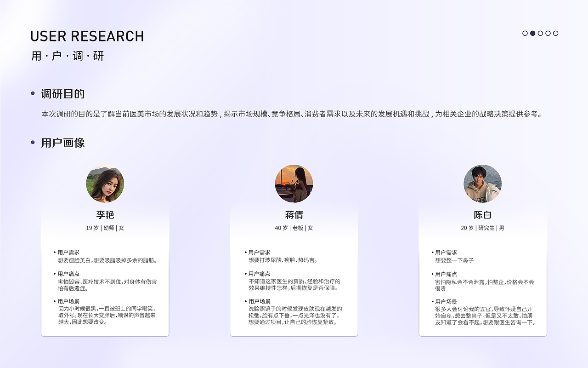Click the USER RESEARCH title
Image resolution: width=588 pixels, height=368 pixels.
pos(87,36)
